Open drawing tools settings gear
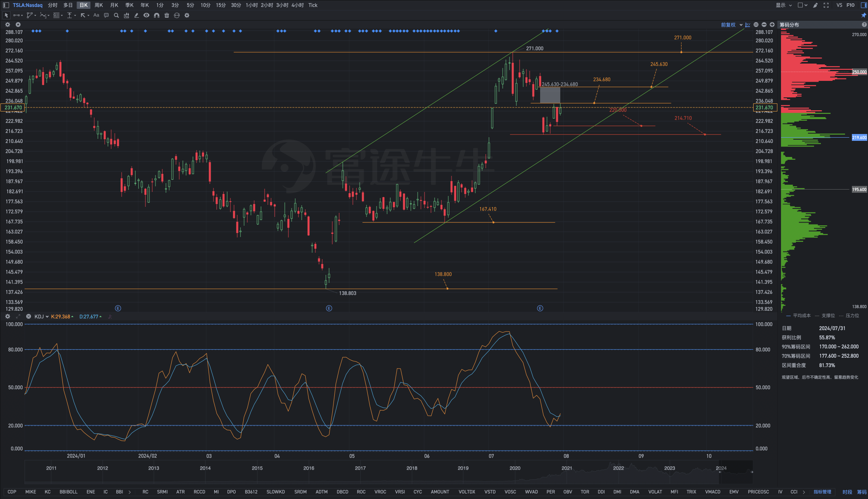The image size is (868, 499). point(187,15)
